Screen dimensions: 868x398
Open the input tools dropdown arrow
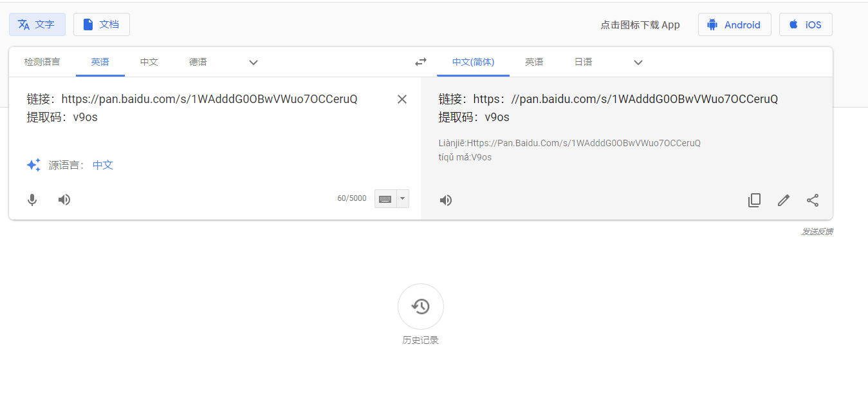403,199
